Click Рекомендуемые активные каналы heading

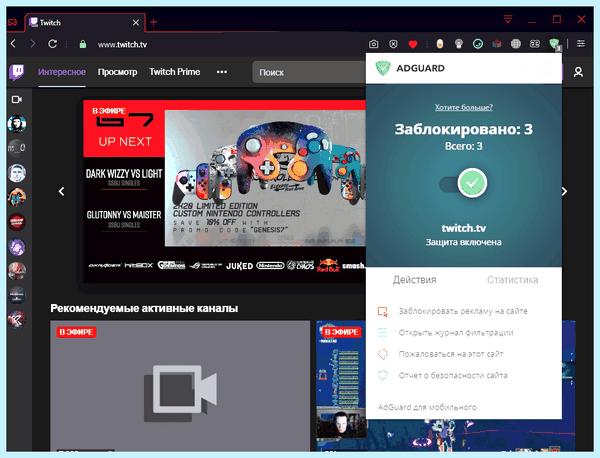pyautogui.click(x=144, y=308)
